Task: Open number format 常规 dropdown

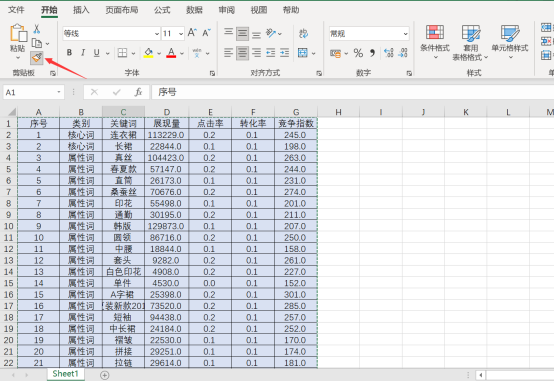Action: click(405, 34)
